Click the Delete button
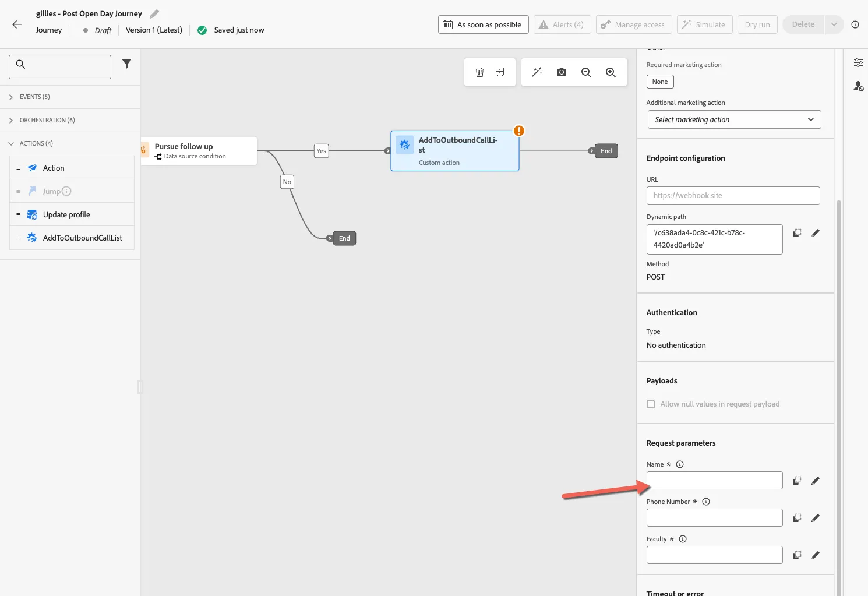The width and height of the screenshot is (868, 596). (x=803, y=24)
